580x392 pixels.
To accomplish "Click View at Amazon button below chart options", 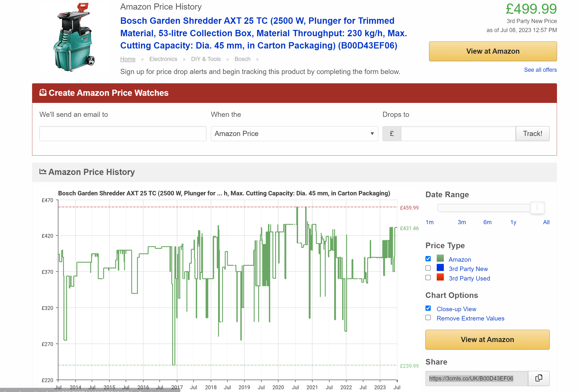I will [487, 340].
